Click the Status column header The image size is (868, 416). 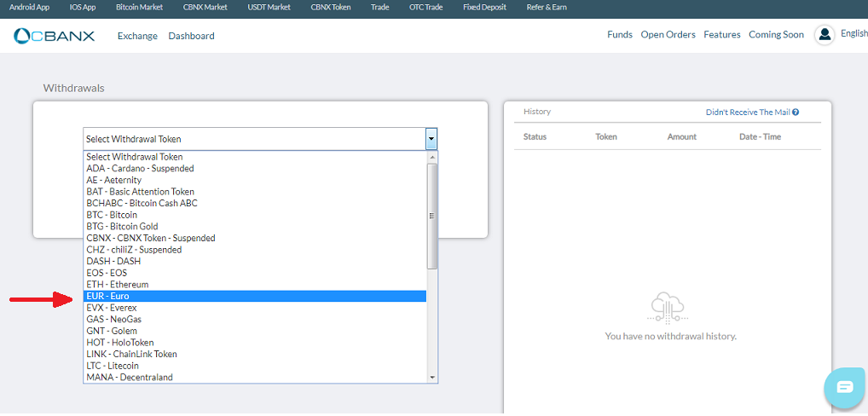coord(535,136)
